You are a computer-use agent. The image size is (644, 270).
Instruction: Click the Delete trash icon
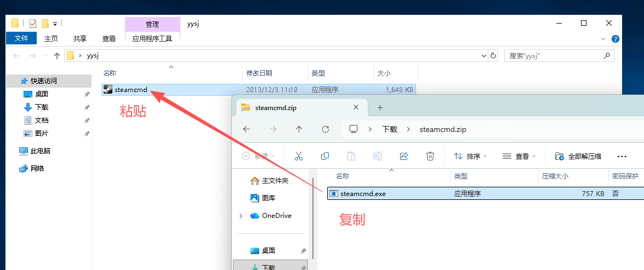[x=430, y=156]
